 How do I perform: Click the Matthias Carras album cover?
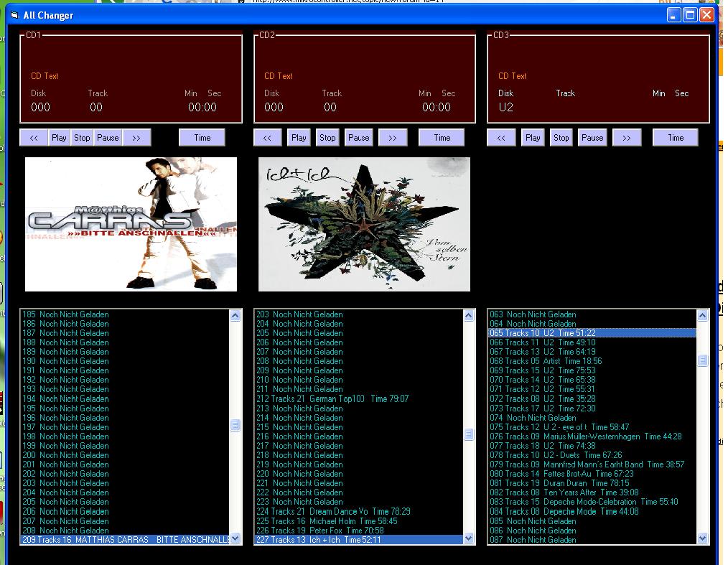pos(131,224)
